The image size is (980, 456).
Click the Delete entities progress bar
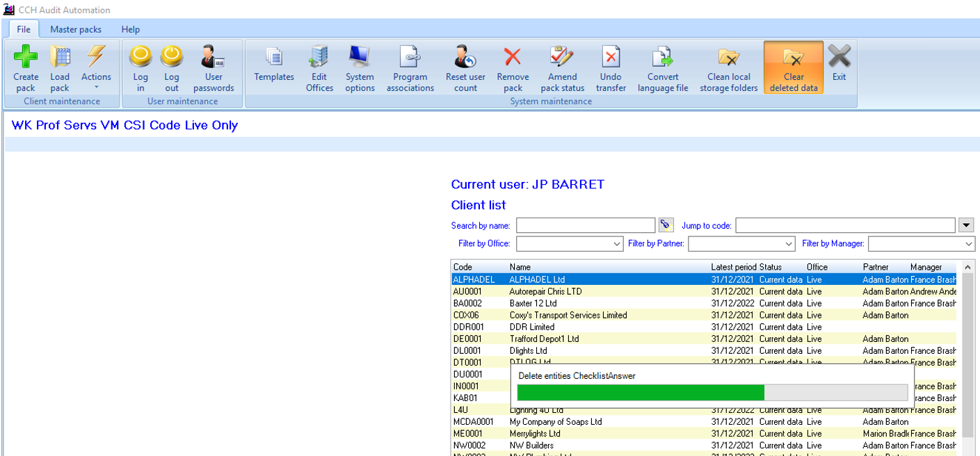(712, 393)
